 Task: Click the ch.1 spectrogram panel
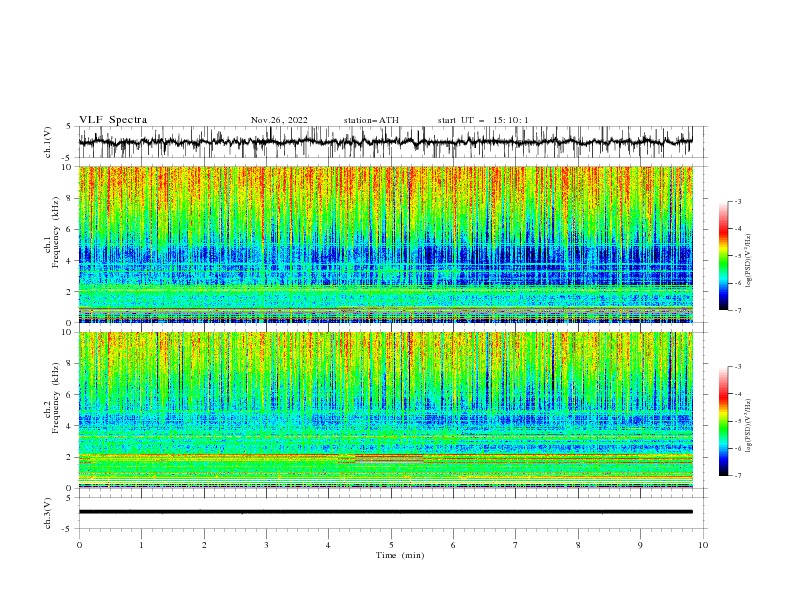tap(385, 244)
